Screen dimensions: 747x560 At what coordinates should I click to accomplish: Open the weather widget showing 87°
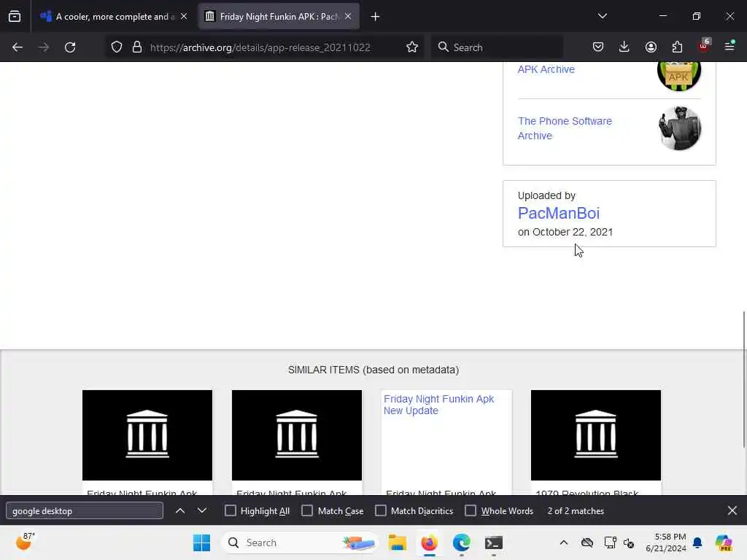tap(26, 542)
